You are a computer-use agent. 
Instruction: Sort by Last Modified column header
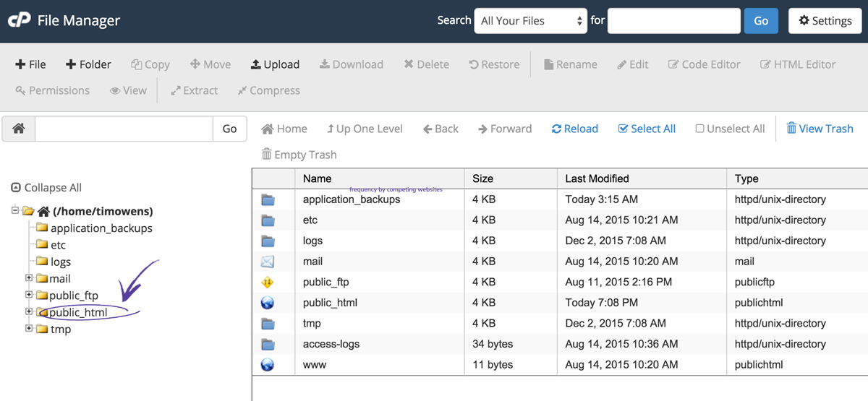point(597,178)
